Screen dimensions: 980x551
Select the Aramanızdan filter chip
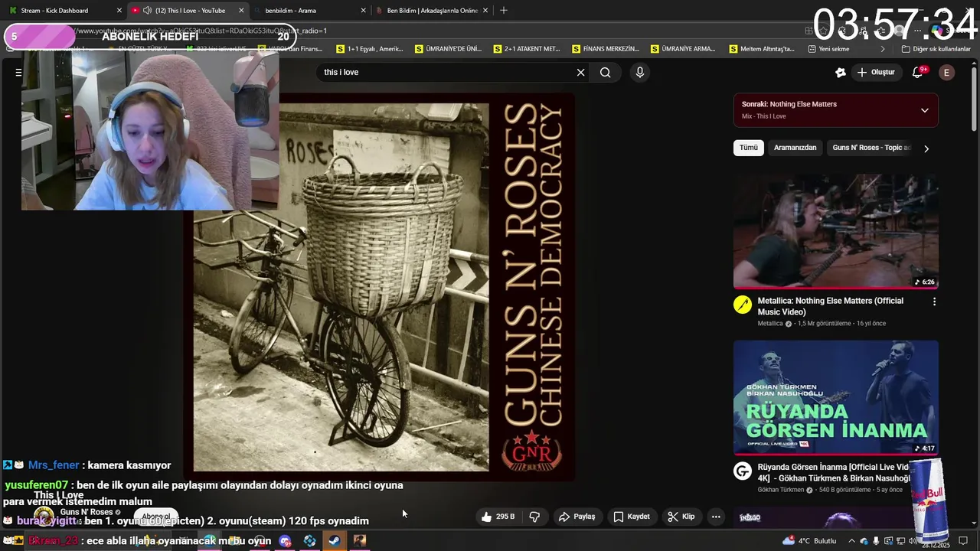(x=795, y=148)
